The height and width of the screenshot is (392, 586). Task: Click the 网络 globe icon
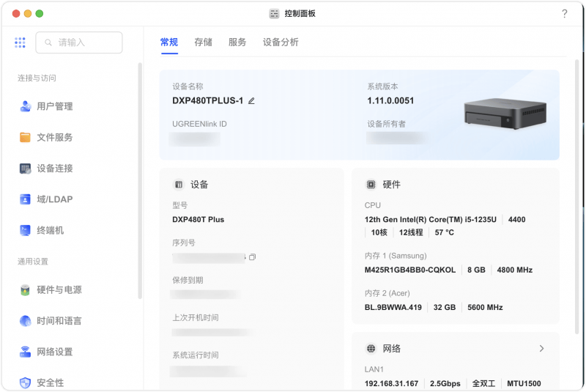(371, 349)
